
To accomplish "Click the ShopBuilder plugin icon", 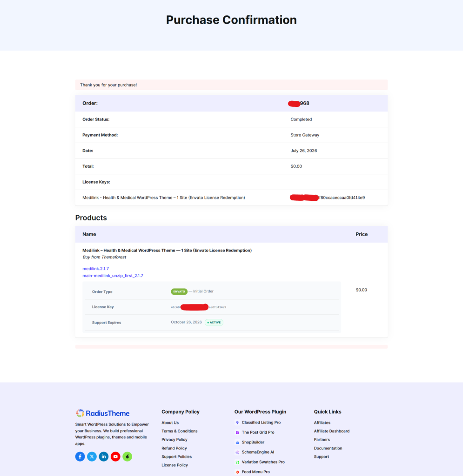I will point(237,443).
